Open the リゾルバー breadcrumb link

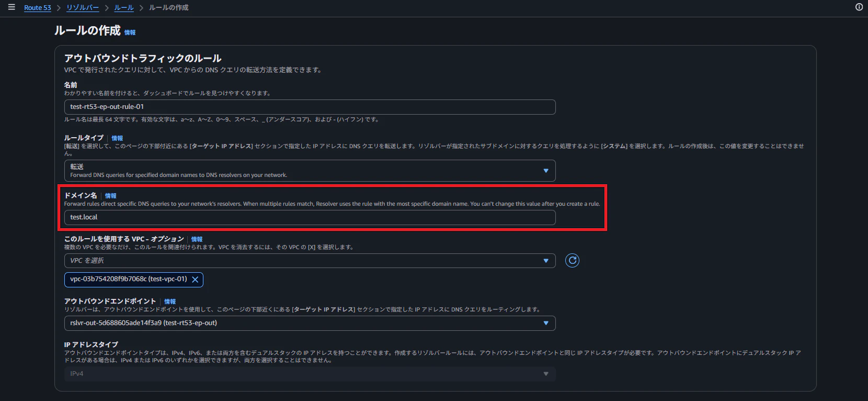click(83, 8)
